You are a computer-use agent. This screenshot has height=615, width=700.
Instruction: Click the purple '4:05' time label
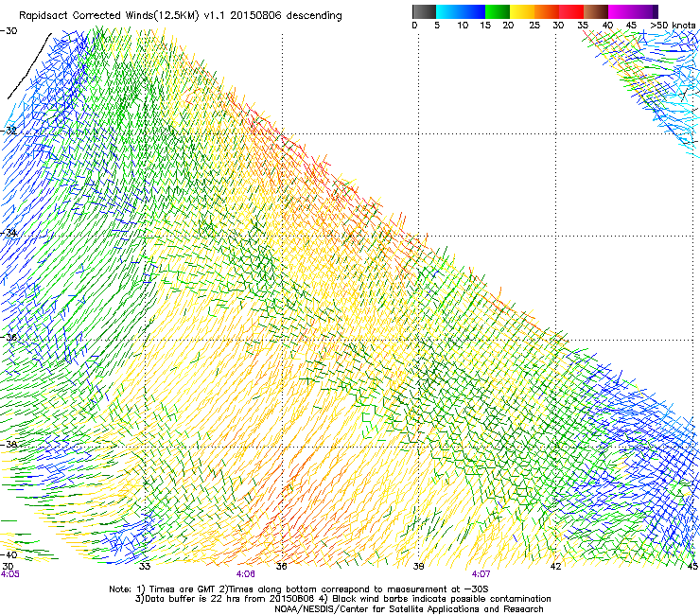[x=9, y=574]
